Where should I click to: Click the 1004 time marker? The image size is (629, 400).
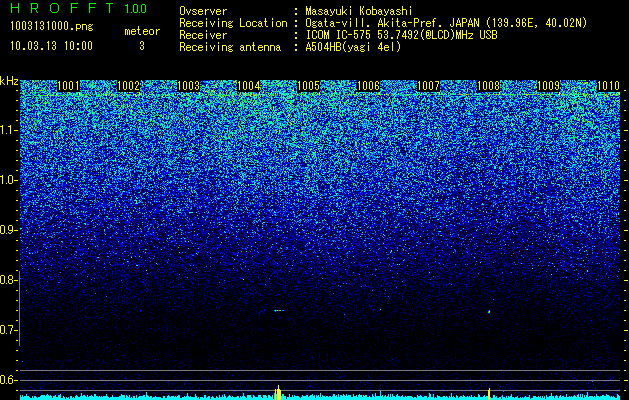coord(249,86)
